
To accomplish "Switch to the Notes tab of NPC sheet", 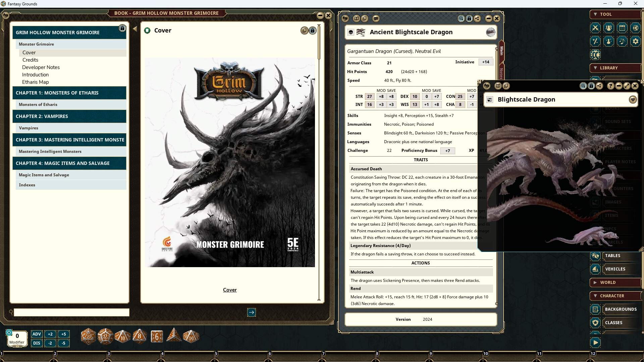I will [x=501, y=73].
